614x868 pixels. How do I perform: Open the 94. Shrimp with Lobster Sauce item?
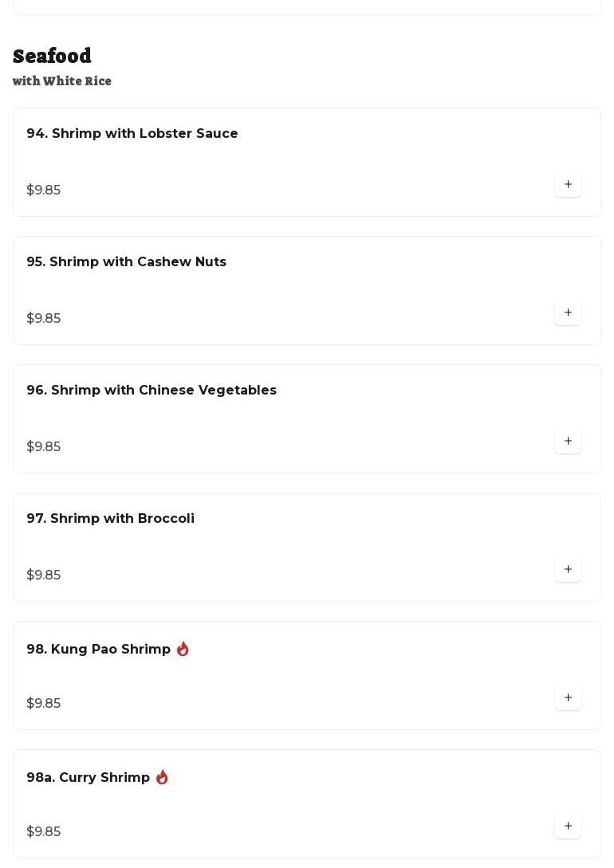307,162
